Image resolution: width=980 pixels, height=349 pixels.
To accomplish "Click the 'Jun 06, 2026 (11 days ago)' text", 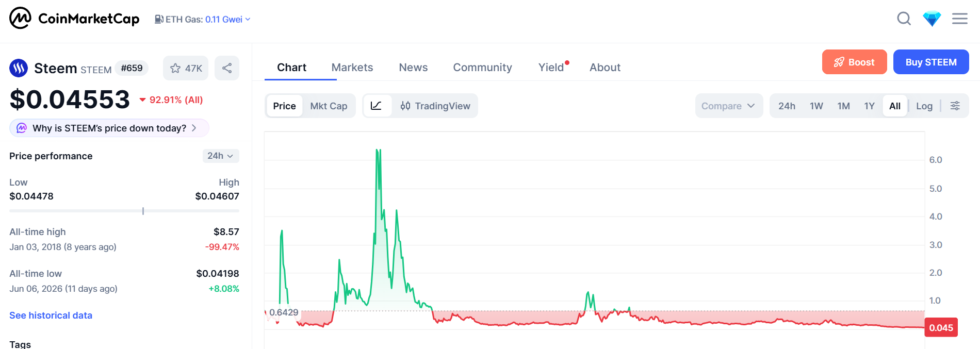I will click(x=63, y=289).
